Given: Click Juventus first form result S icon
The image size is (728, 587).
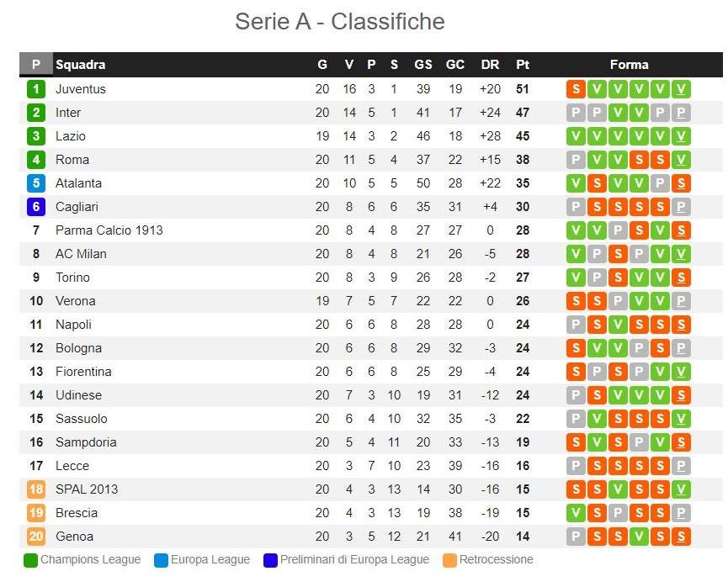Looking at the screenshot, I should click(576, 89).
